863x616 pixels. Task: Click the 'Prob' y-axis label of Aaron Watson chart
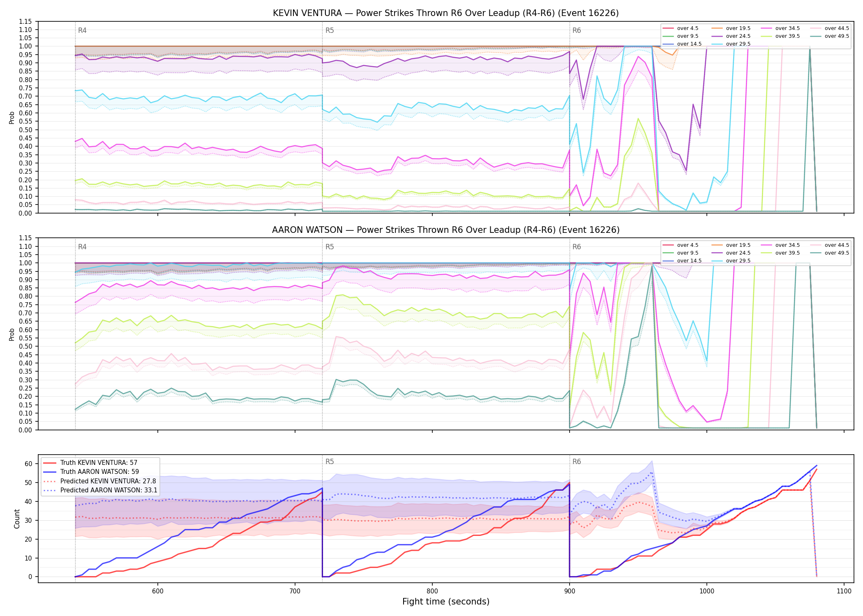[x=12, y=334]
